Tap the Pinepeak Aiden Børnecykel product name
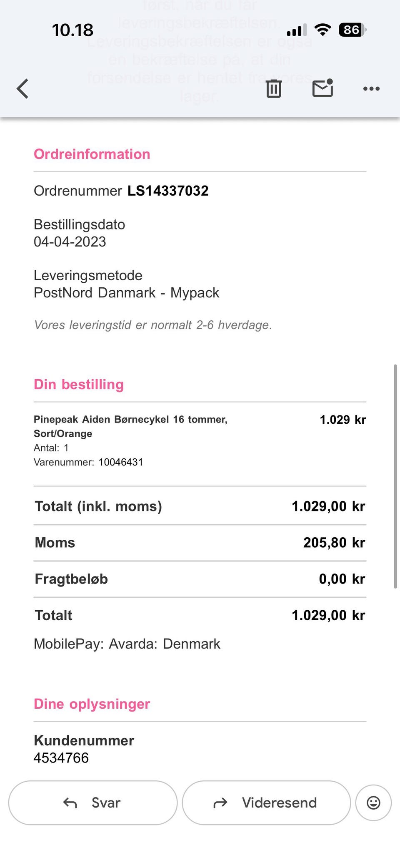Image resolution: width=400 pixels, height=868 pixels. click(130, 426)
